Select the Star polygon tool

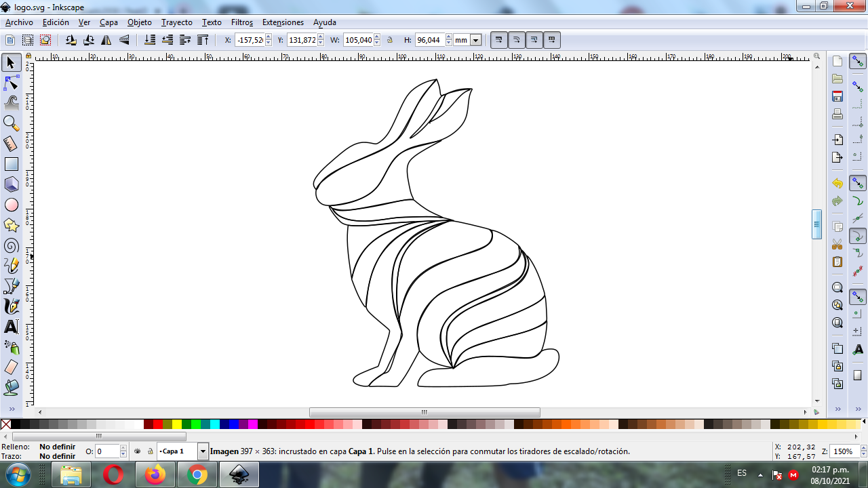coord(11,225)
